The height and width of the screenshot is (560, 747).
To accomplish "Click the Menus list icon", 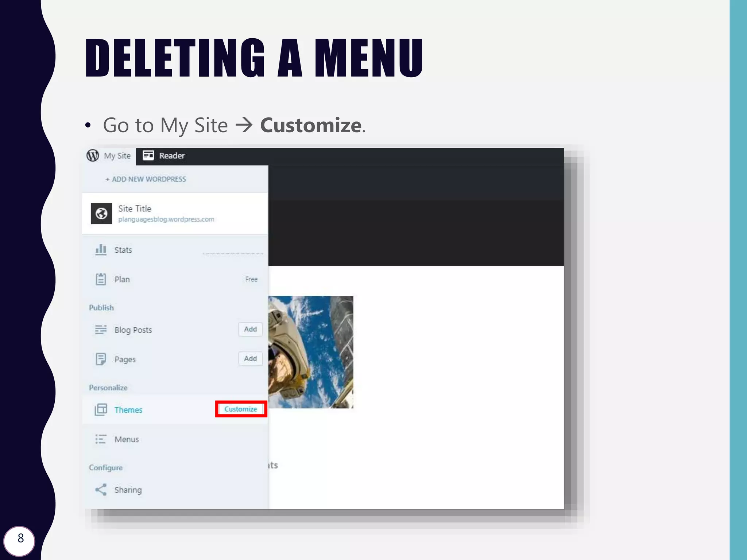I will click(101, 439).
